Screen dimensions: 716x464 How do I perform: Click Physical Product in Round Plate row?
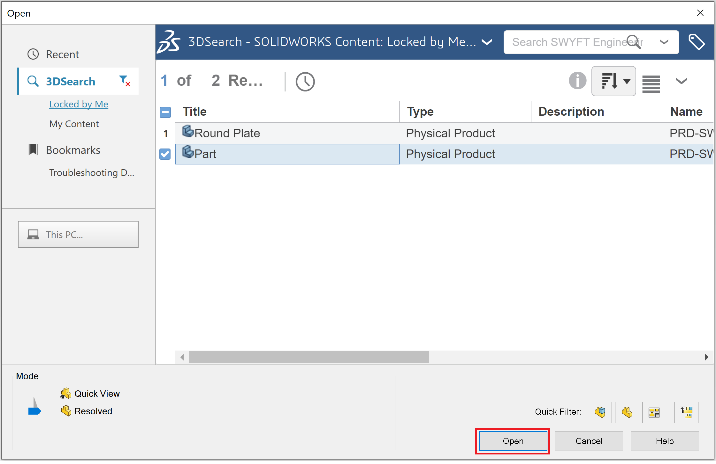point(450,133)
